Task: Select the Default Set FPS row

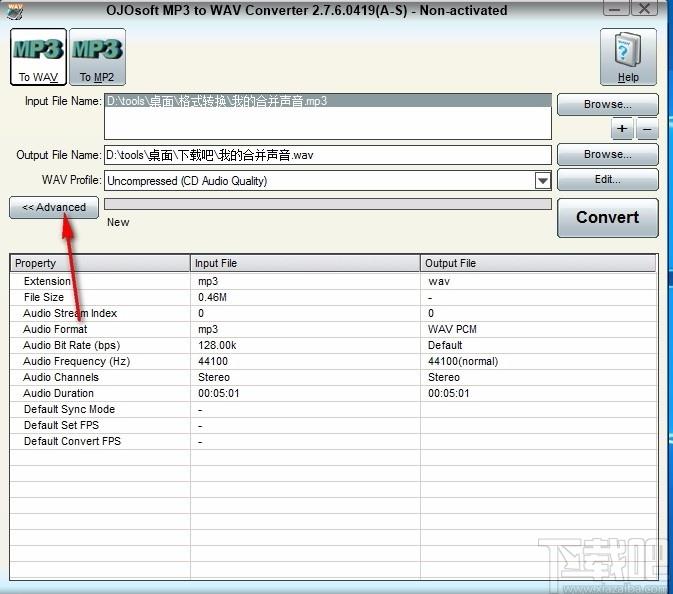Action: pyautogui.click(x=333, y=425)
